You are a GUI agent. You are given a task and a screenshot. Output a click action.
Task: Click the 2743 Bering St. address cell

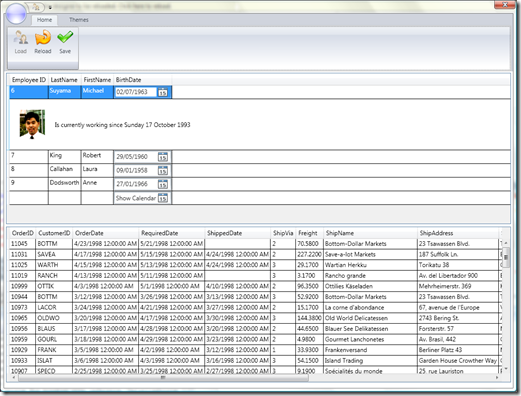(x=458, y=318)
